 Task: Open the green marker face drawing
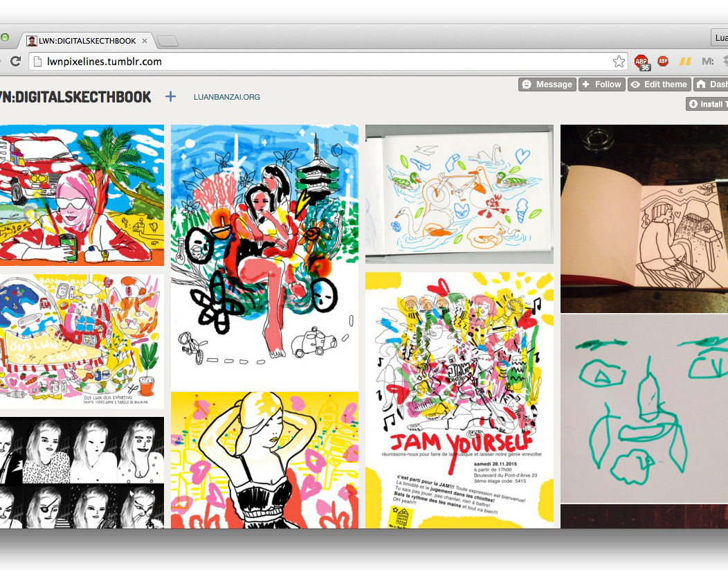pos(644,409)
